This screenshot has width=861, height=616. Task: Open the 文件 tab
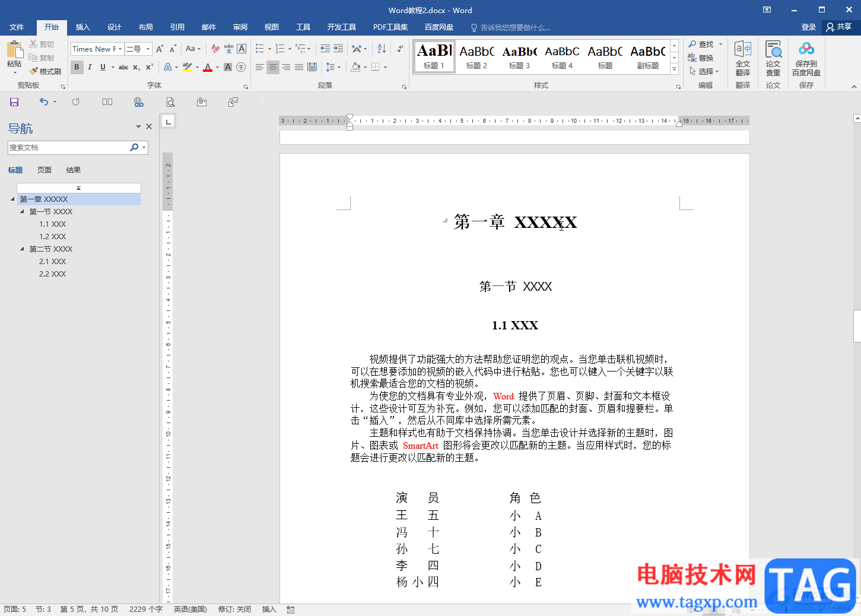coord(17,27)
